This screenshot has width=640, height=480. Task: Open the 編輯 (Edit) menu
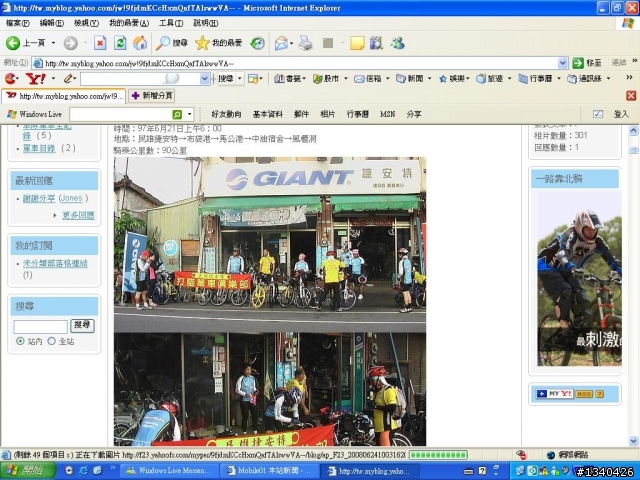pyautogui.click(x=52, y=23)
